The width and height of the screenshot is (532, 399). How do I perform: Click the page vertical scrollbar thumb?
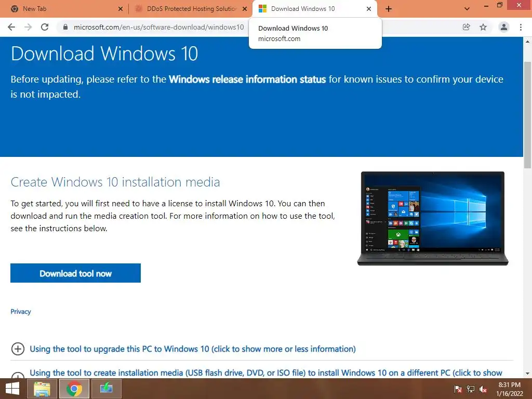tap(527, 115)
